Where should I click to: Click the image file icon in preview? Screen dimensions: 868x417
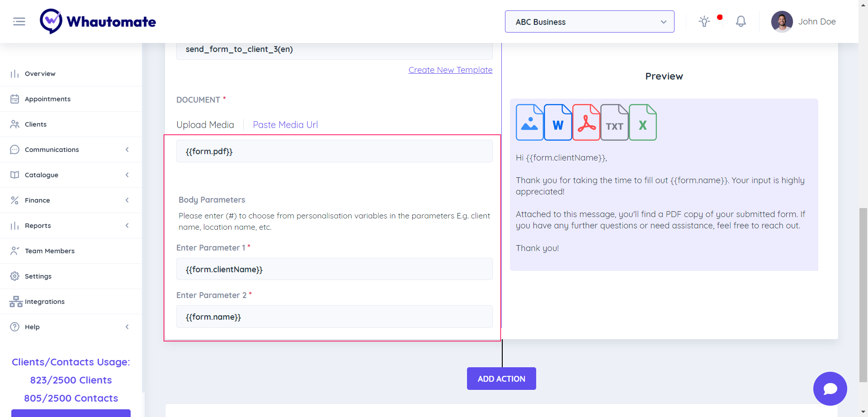[529, 123]
